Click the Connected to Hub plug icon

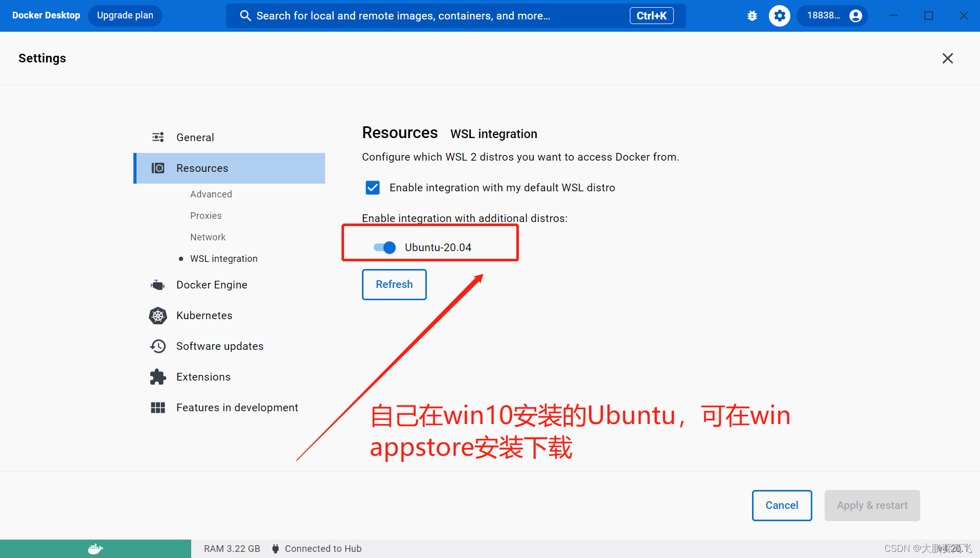tap(276, 549)
